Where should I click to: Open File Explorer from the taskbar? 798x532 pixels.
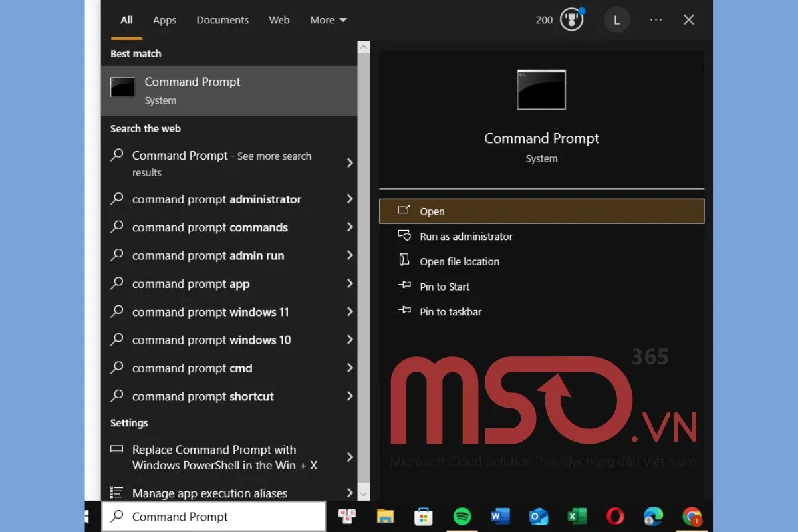(385, 517)
